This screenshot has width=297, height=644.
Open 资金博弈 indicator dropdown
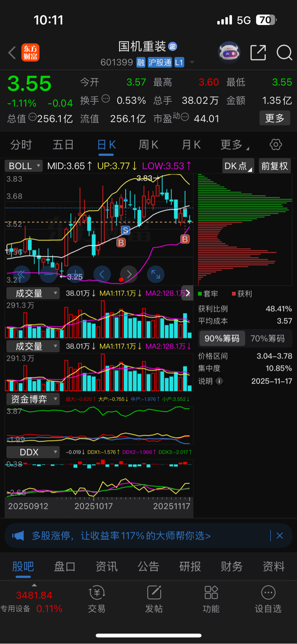coord(33,399)
